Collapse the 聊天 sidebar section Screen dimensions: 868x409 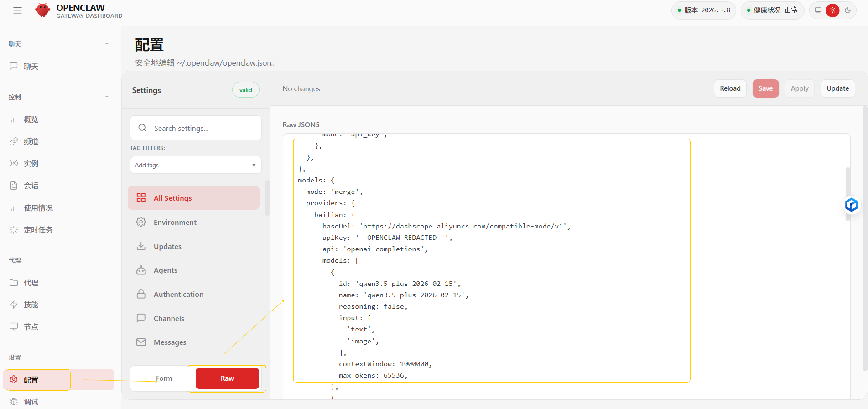coord(107,44)
